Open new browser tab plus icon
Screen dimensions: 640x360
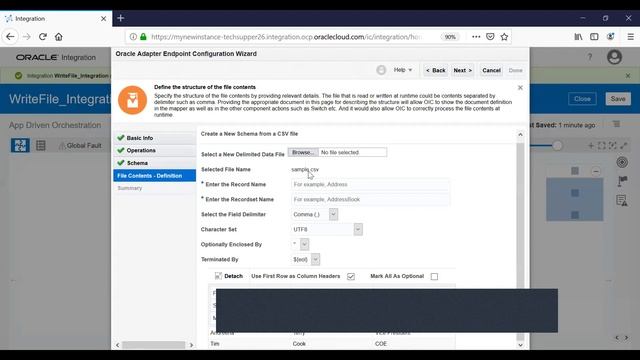click(x=120, y=18)
